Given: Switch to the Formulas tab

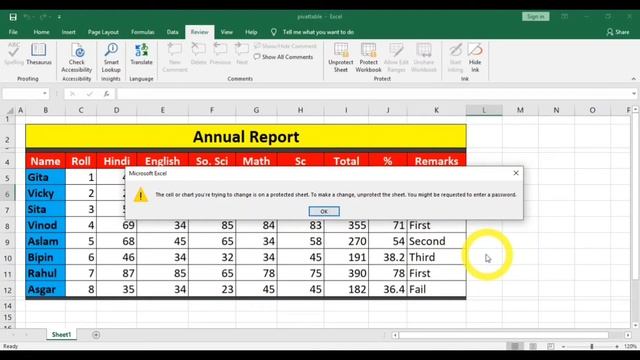Looking at the screenshot, I should (x=142, y=32).
